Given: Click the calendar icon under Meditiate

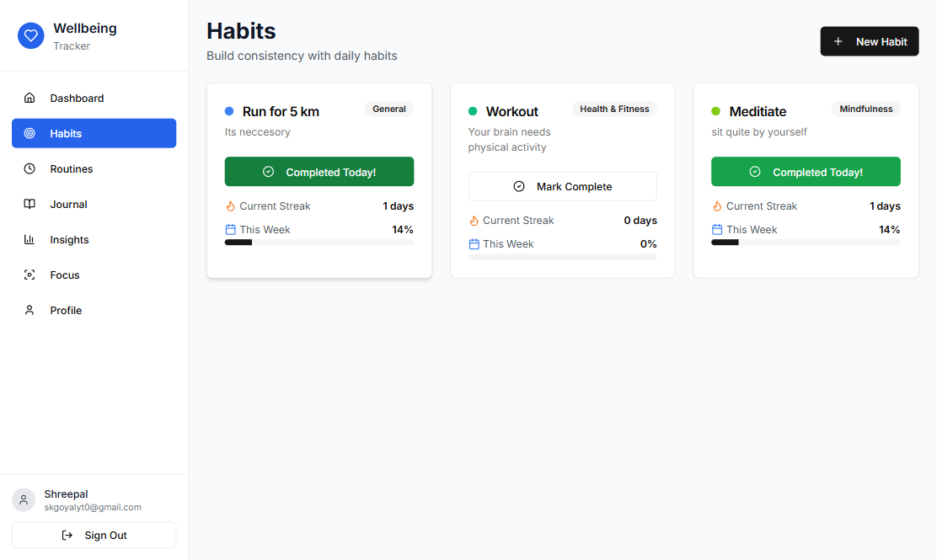Looking at the screenshot, I should pyautogui.click(x=716, y=229).
